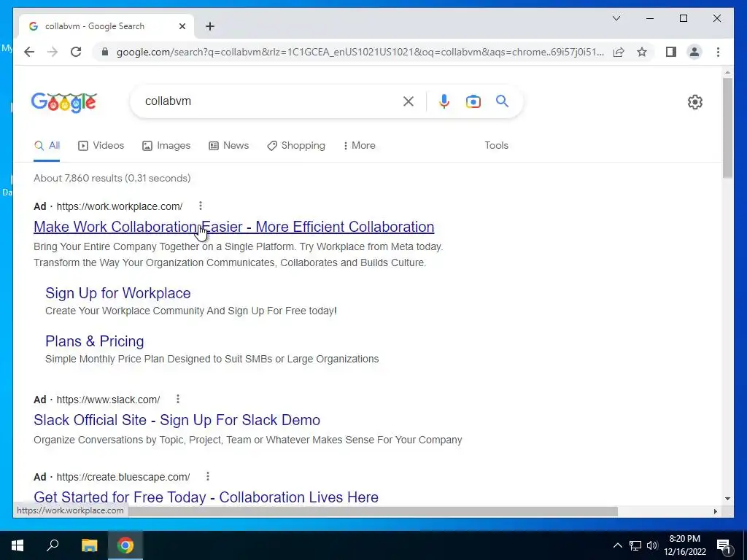
Task: Go to Google homepage via logo
Action: [x=64, y=102]
